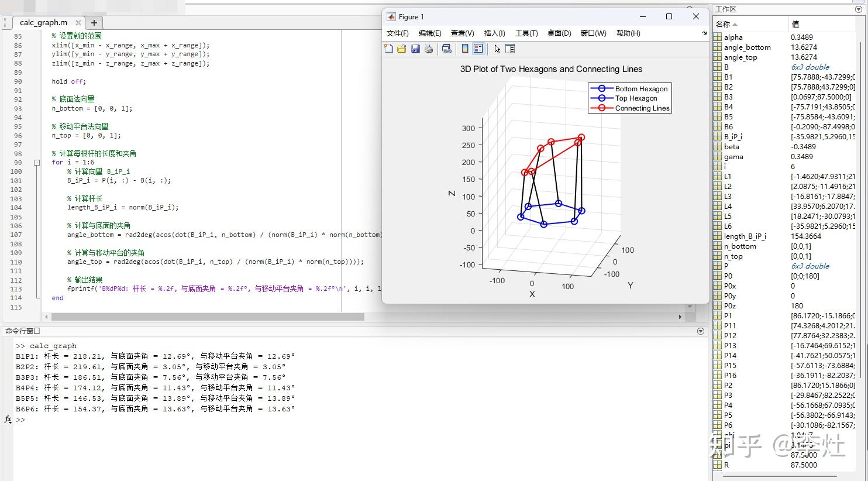Viewport: 868px width, 481px height.
Task: Click the B6P6 output line in command window
Action: pos(156,408)
